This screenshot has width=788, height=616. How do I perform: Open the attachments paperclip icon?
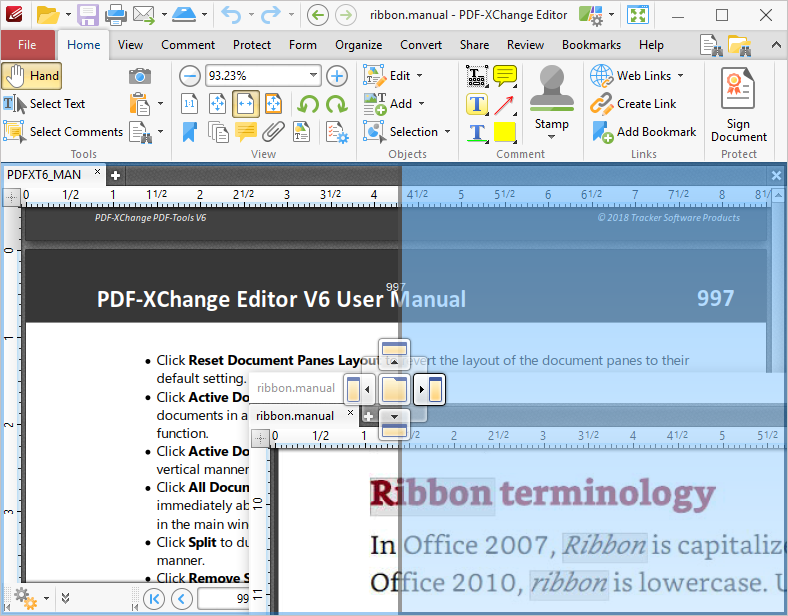pyautogui.click(x=273, y=132)
